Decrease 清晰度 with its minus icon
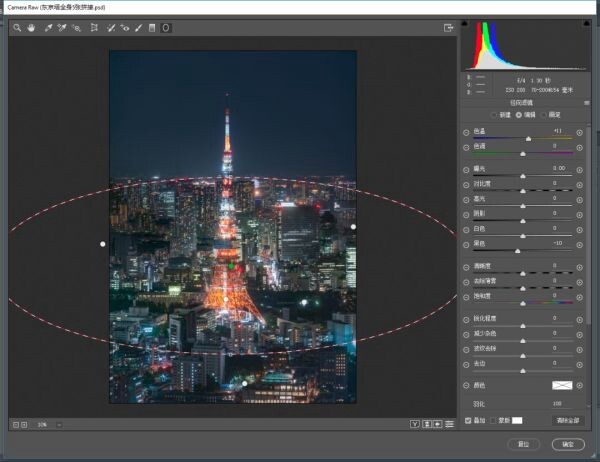The height and width of the screenshot is (462, 600). point(466,268)
